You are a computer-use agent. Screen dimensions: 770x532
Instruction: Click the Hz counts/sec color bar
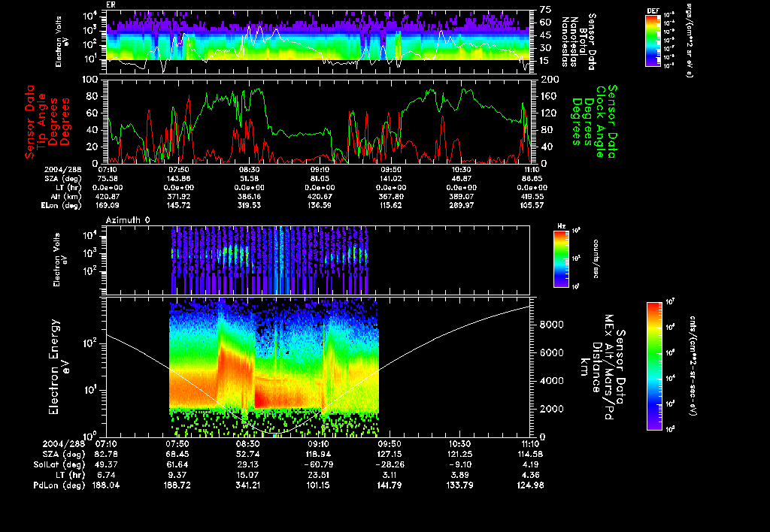[x=561, y=259]
